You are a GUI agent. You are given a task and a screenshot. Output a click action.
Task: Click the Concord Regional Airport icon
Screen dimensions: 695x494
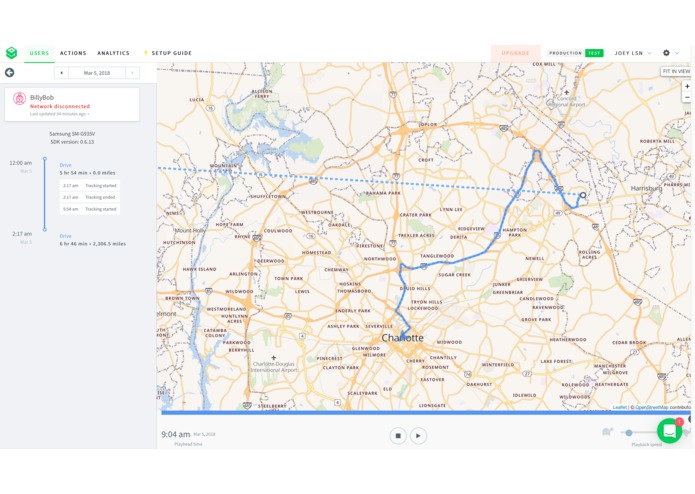(566, 92)
